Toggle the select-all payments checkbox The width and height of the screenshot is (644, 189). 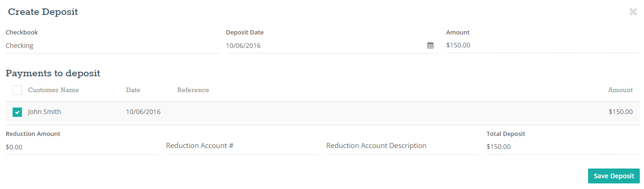point(17,90)
